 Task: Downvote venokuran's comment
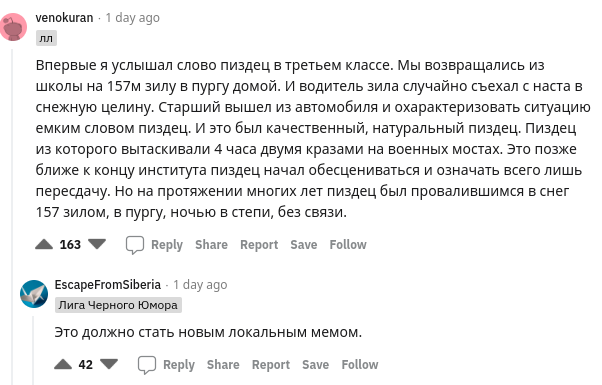[97, 245]
